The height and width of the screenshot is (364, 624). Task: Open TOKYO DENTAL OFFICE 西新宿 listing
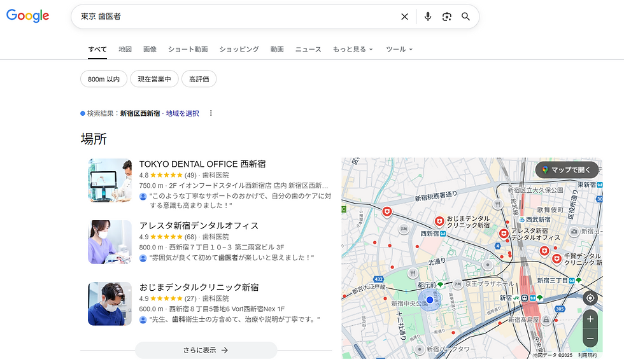coord(202,164)
